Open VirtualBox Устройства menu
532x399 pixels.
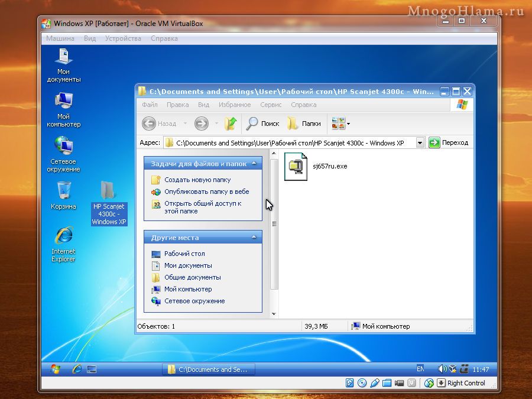coord(123,38)
